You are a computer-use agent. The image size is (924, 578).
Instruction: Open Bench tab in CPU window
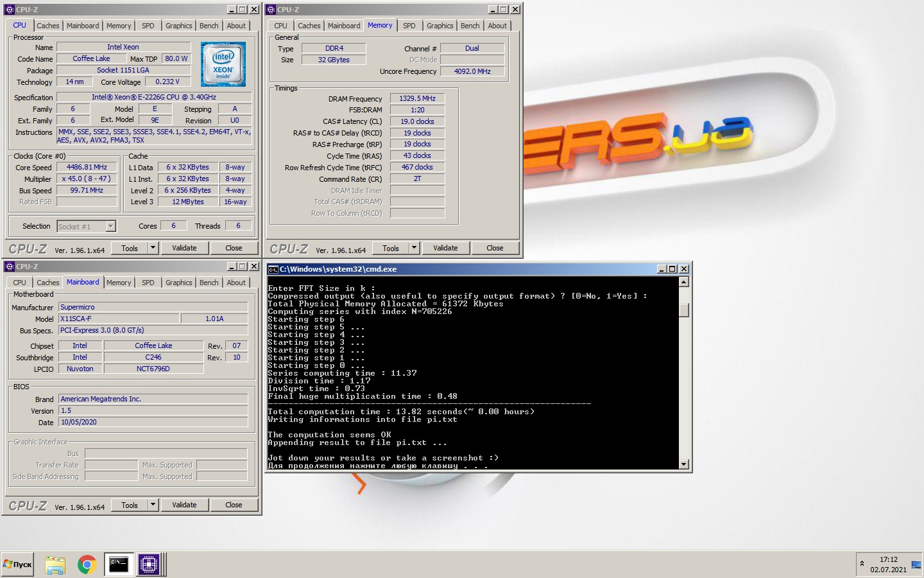(x=209, y=26)
